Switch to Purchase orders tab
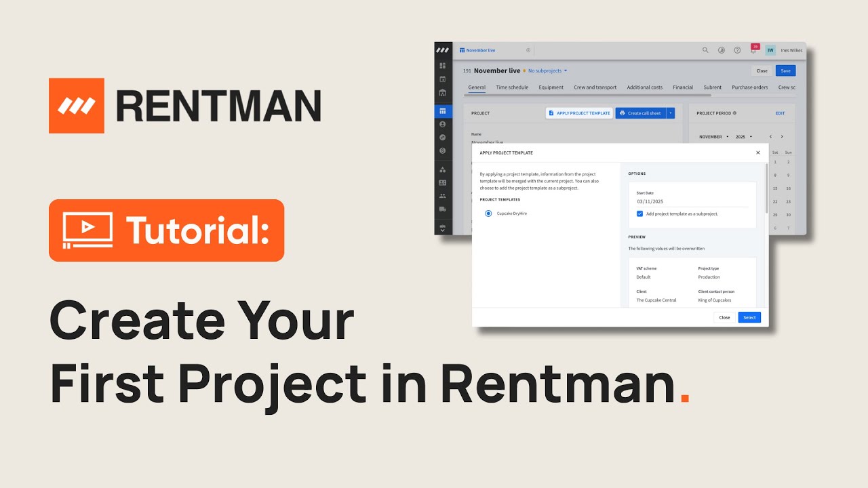The width and height of the screenshot is (868, 488). coord(750,87)
